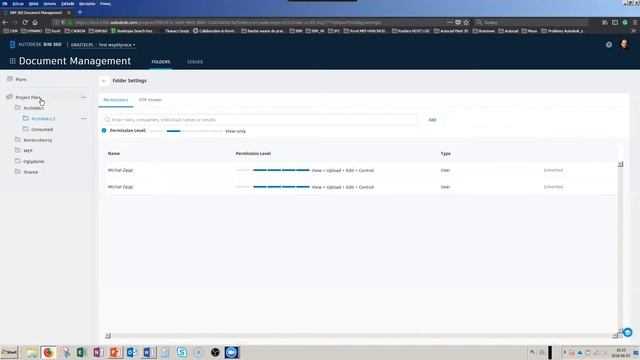
Task: Open PowerPoint from the taskbar
Action: coord(115,352)
